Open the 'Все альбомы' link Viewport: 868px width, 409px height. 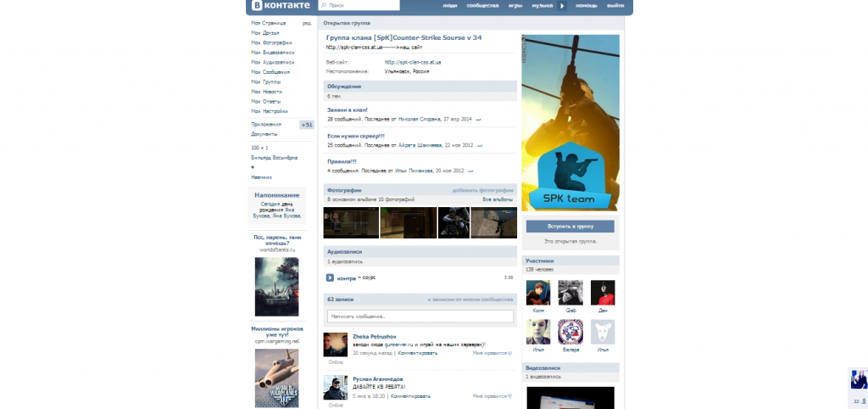click(x=499, y=199)
